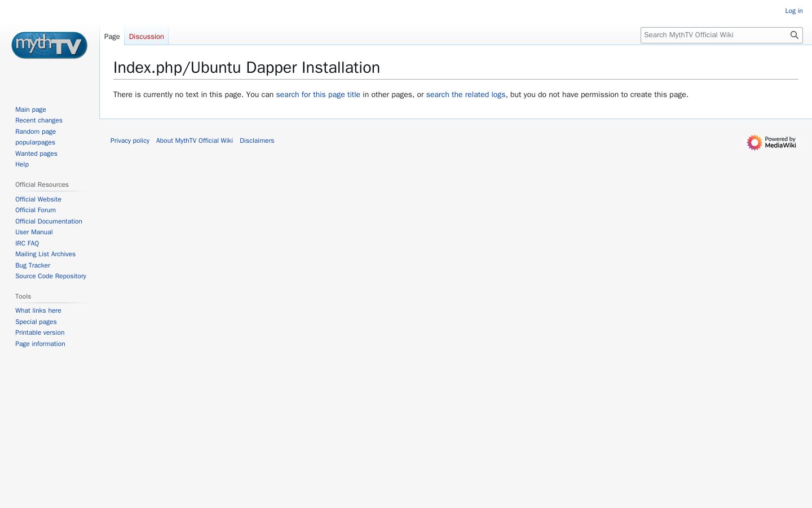Open the Help link
The height and width of the screenshot is (508, 812).
point(22,164)
